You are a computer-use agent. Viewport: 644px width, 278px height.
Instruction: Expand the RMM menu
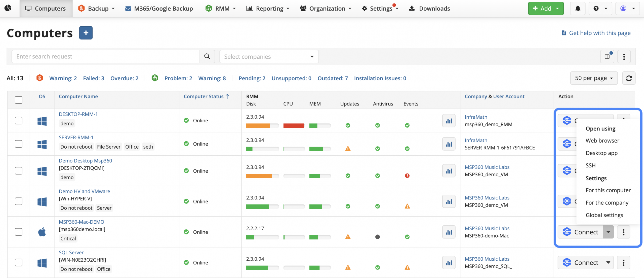pos(221,9)
